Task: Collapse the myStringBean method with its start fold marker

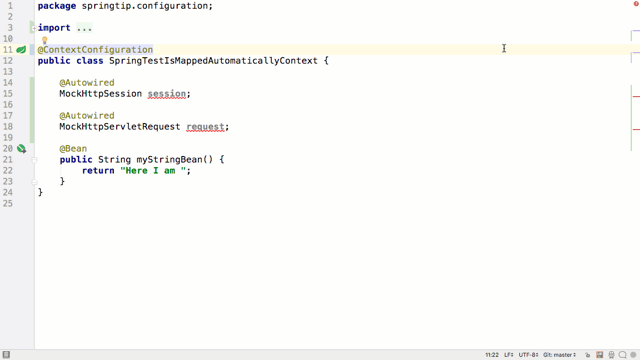Action: (34, 160)
